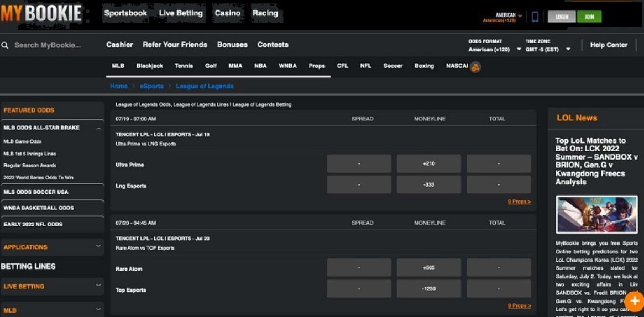The image size is (644, 317).
Task: Expand the Applications section
Action: 98,246
